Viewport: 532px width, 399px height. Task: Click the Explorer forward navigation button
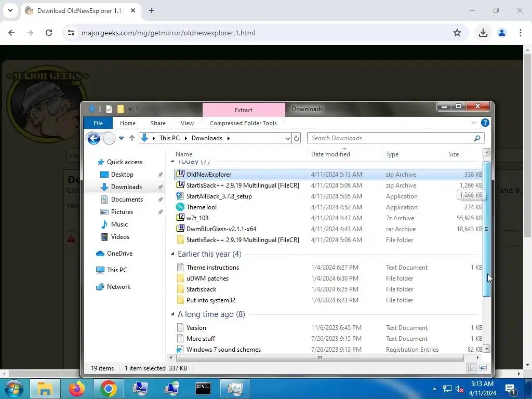click(109, 138)
